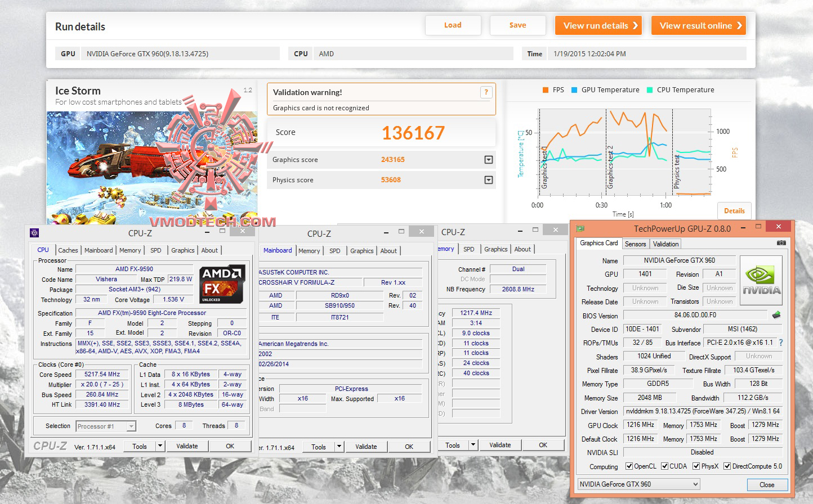Click the CPU-Z title bar app icon

(34, 232)
